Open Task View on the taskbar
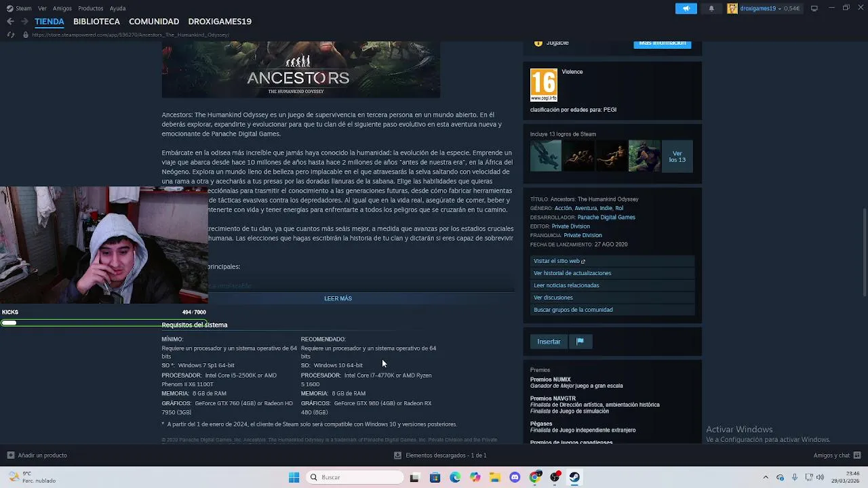The height and width of the screenshot is (488, 868). coord(414,477)
